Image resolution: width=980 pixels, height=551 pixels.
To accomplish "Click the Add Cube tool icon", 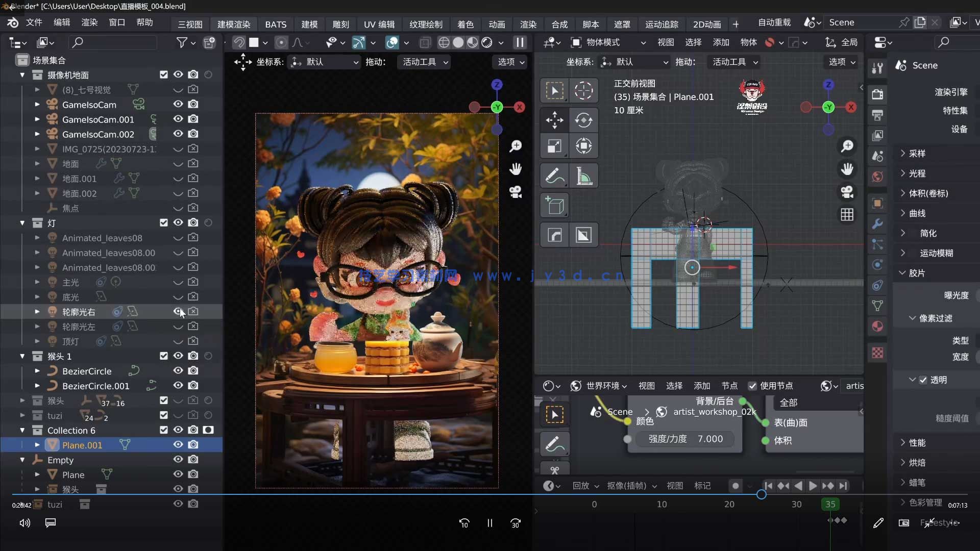I will click(x=554, y=206).
